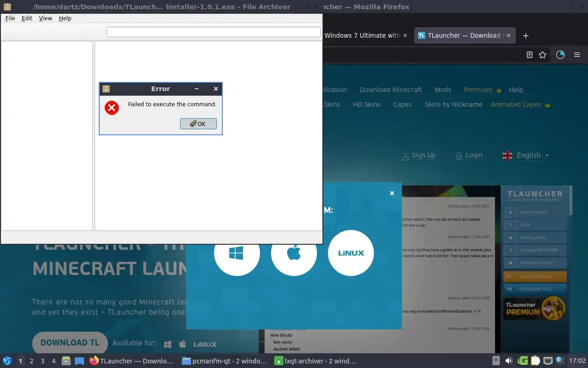Click the Linux label beside Available for

[205, 344]
